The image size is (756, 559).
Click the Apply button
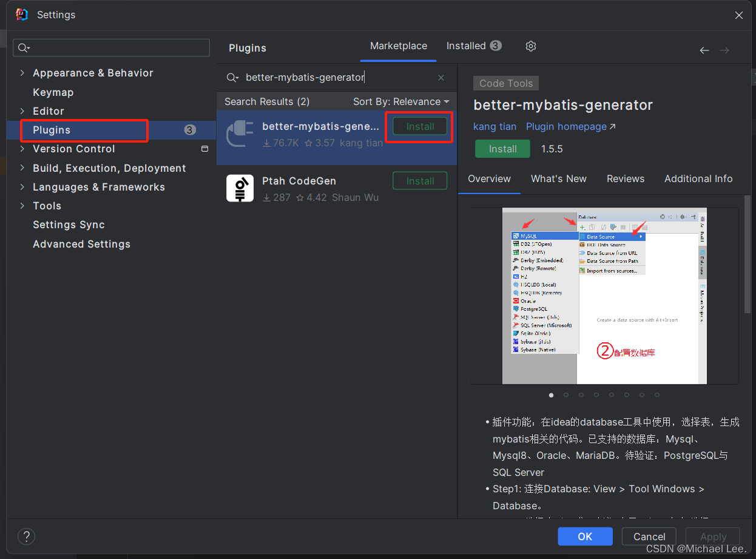tap(713, 537)
